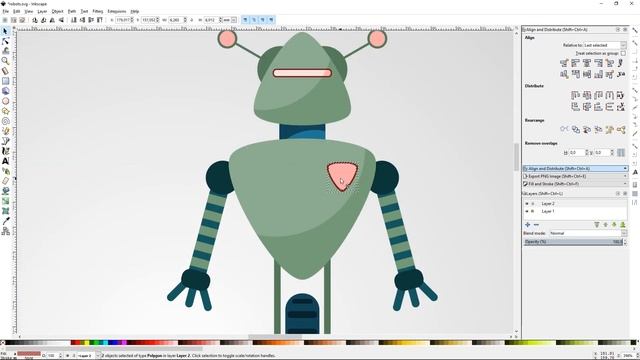Select the Tweak objects tool
Image resolution: width=640 pixels, height=360 pixels.
(5, 51)
